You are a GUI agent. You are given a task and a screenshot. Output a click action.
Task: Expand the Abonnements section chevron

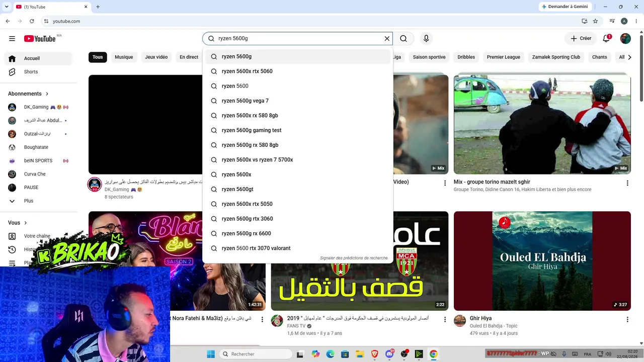pos(47,94)
